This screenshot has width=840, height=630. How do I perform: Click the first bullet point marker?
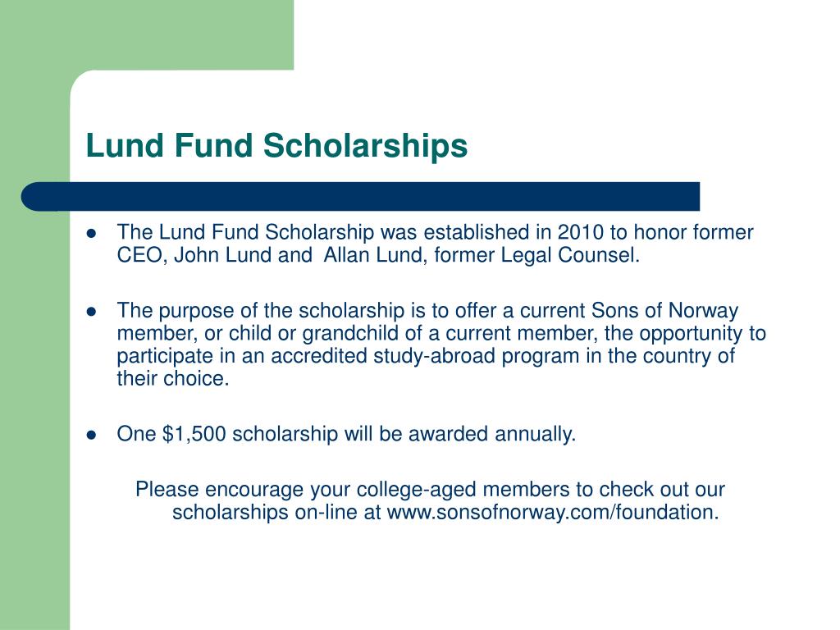pos(91,234)
